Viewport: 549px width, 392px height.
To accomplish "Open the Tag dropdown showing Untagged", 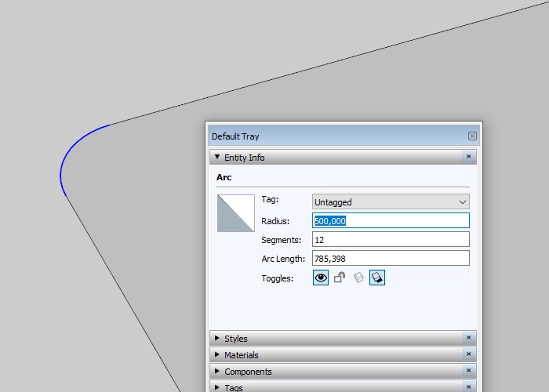I will click(391, 202).
